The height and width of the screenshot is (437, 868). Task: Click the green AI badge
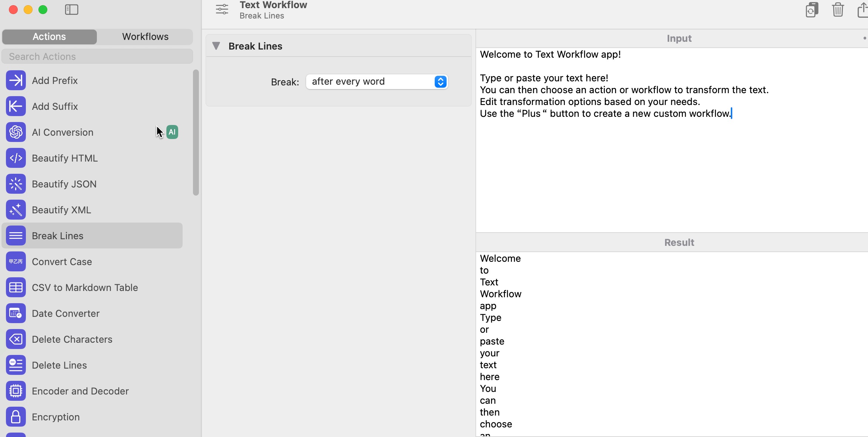172,132
